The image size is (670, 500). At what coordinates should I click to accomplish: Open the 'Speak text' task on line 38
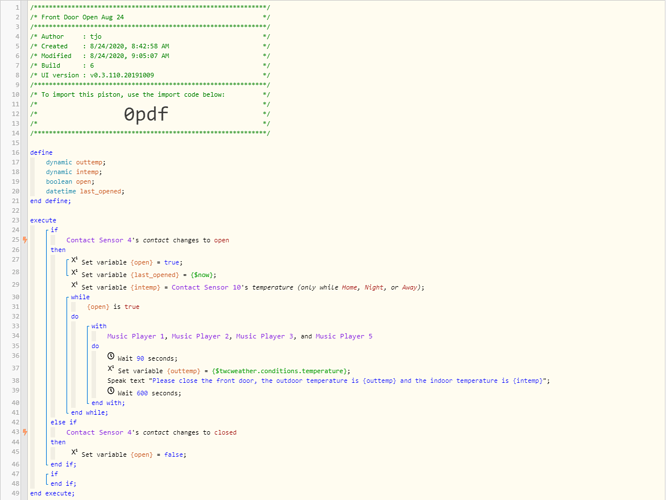click(x=329, y=381)
